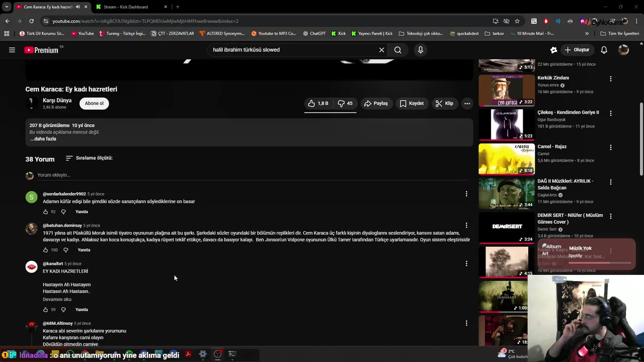This screenshot has width=644, height=362.
Task: Create a clip with Klip button
Action: [444, 103]
